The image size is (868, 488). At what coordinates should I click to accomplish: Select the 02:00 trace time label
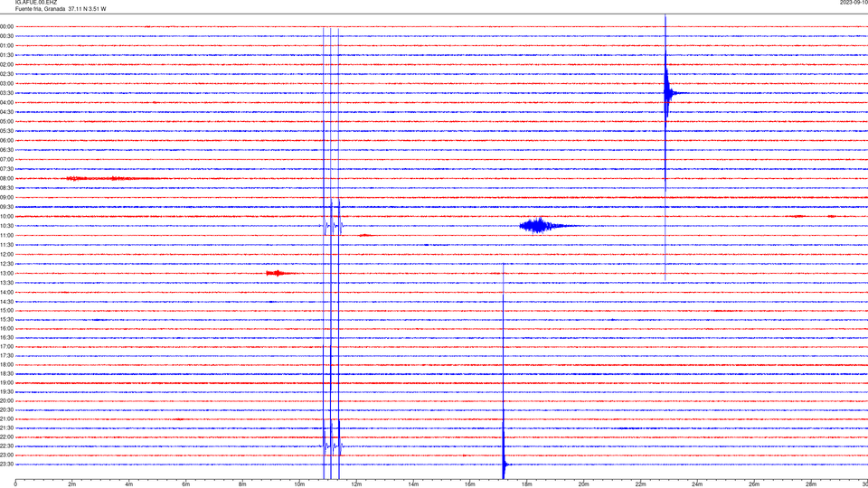click(6, 65)
